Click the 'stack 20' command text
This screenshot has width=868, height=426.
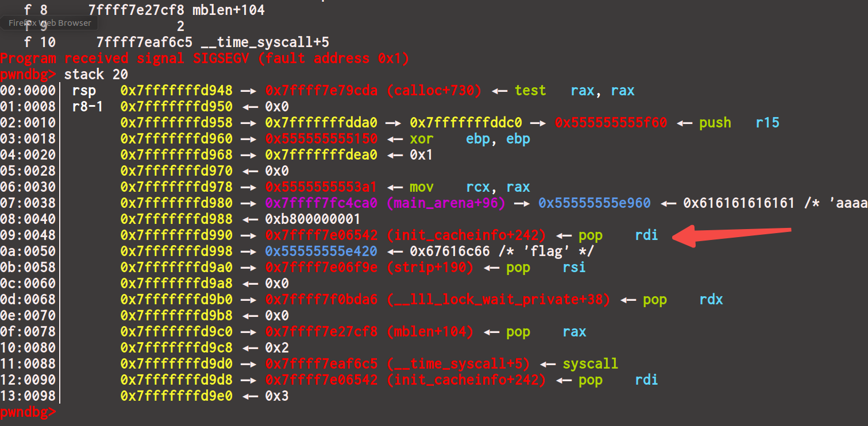click(x=95, y=75)
